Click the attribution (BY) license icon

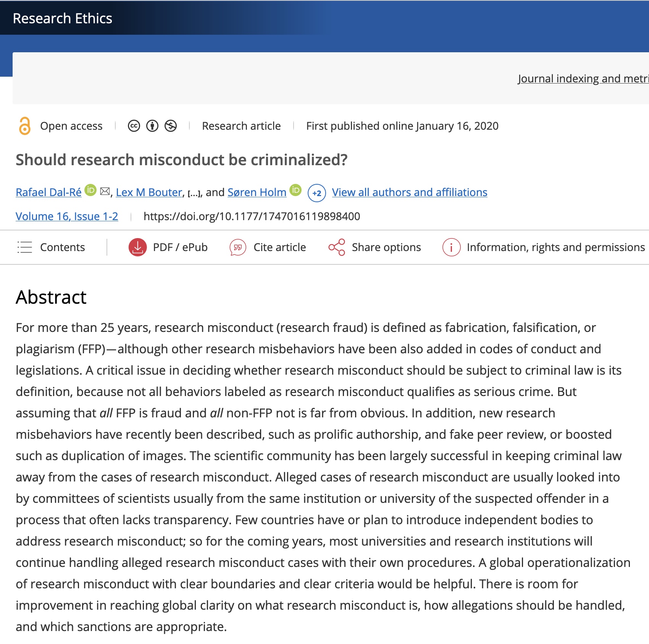pyautogui.click(x=152, y=126)
